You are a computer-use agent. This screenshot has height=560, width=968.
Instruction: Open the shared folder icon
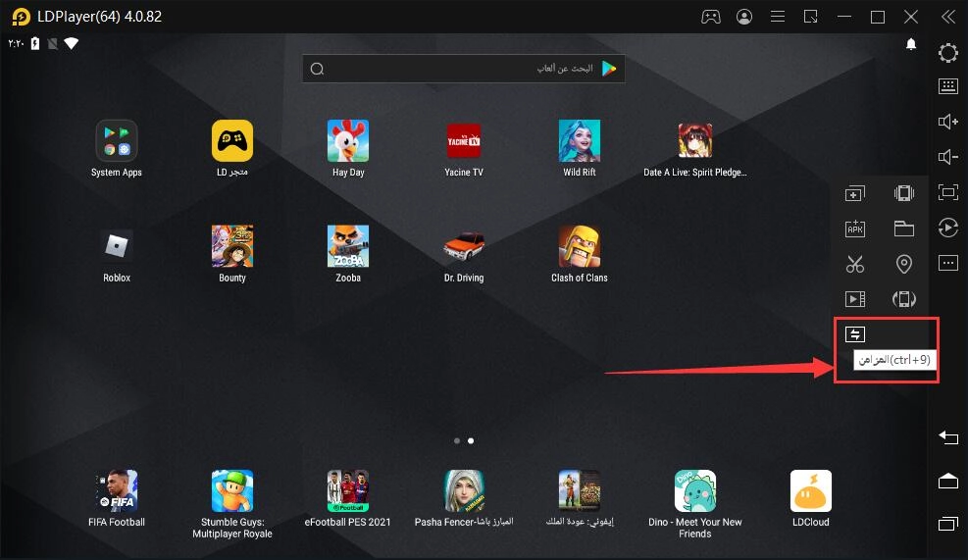pos(904,229)
